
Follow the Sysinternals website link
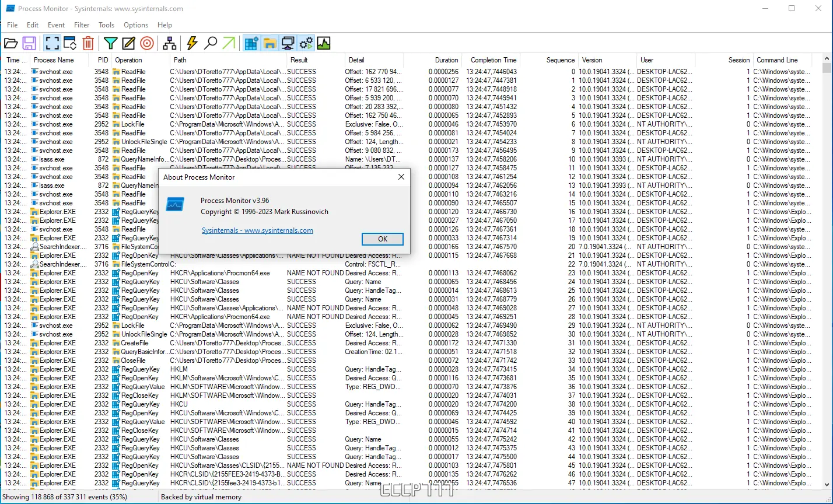[x=257, y=230]
